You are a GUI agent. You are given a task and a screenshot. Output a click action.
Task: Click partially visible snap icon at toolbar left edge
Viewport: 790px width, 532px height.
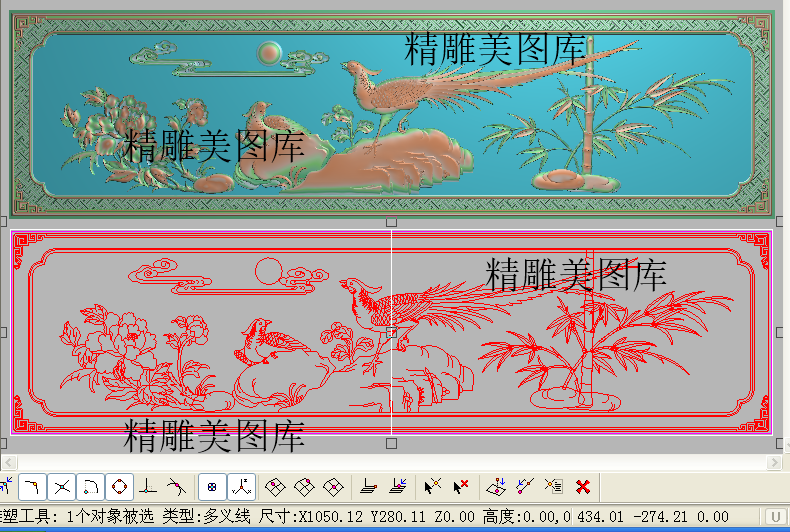pos(6,487)
